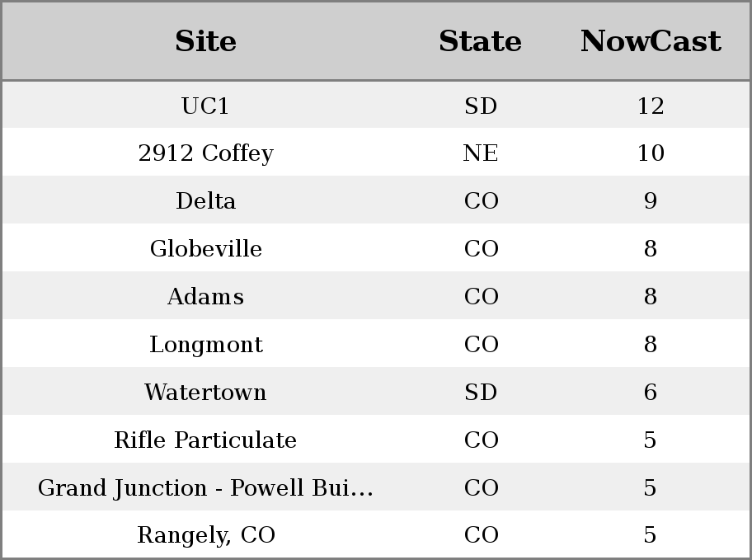The width and height of the screenshot is (752, 560).
Task: Click the SD state cell beside UC1
Action: pos(481,106)
